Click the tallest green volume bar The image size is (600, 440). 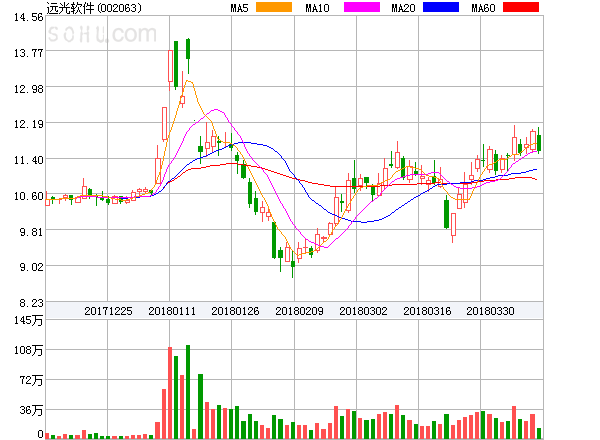tap(188, 392)
